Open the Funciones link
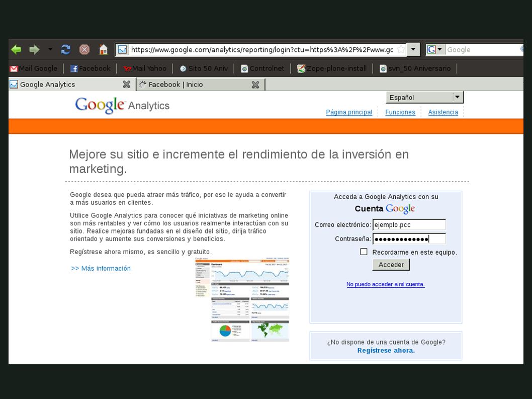 click(x=400, y=112)
